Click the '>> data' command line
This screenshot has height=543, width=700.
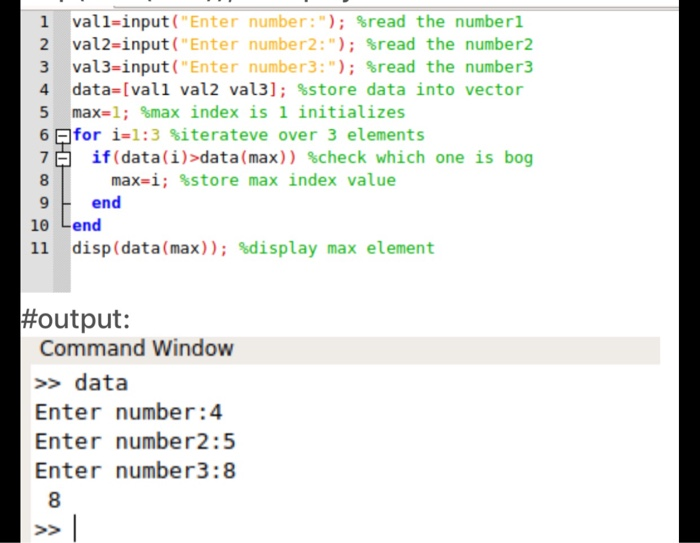point(81,383)
